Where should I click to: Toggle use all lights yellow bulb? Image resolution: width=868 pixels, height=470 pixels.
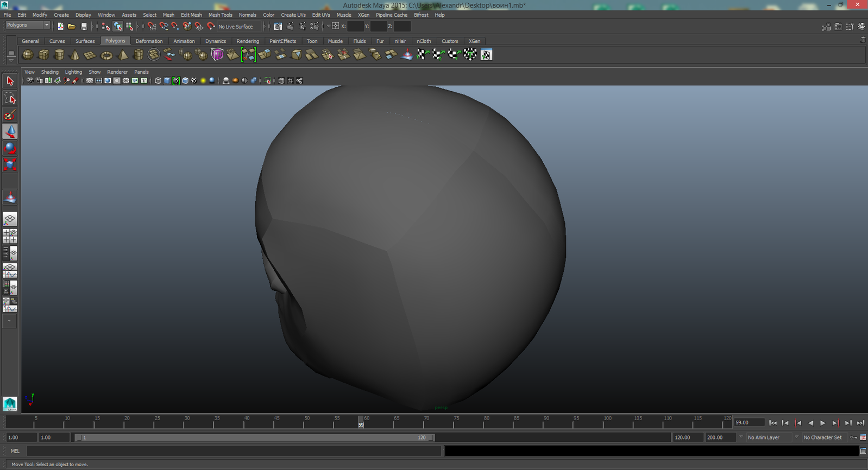203,81
